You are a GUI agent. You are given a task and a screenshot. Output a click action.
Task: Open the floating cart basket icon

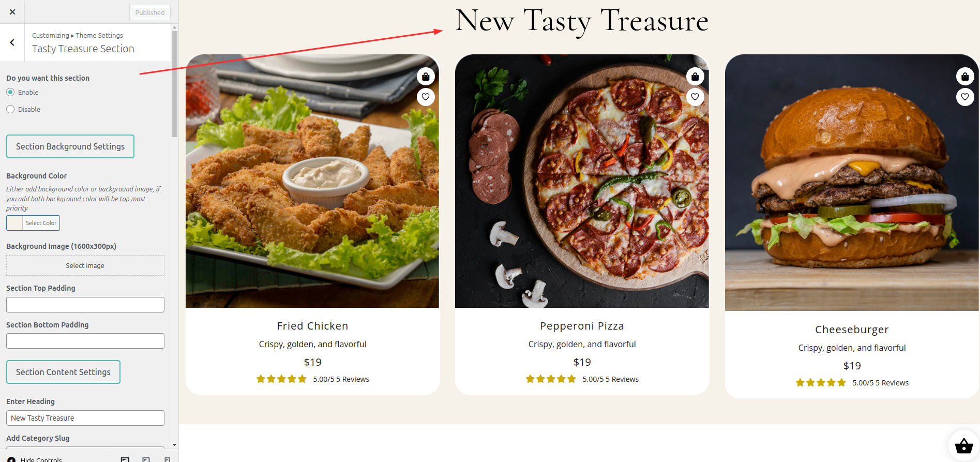tap(964, 445)
